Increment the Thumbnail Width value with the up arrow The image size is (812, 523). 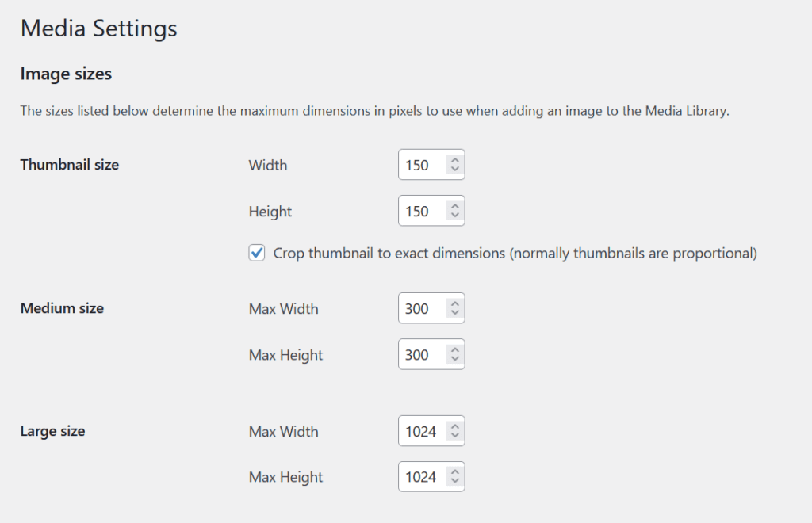click(x=455, y=159)
